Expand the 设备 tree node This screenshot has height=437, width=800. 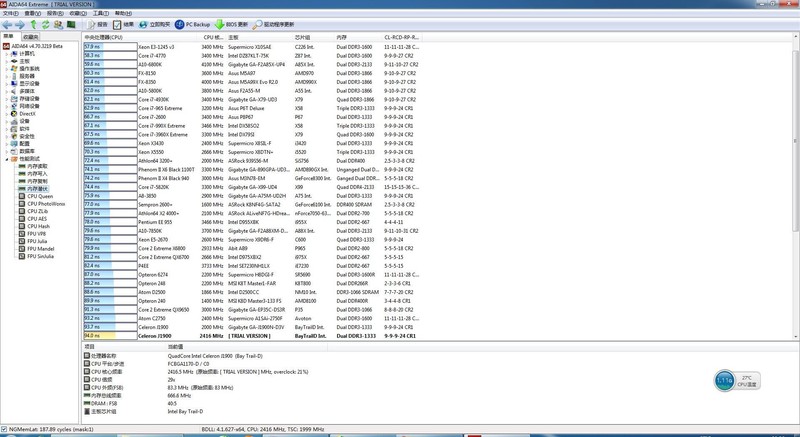[x=7, y=121]
